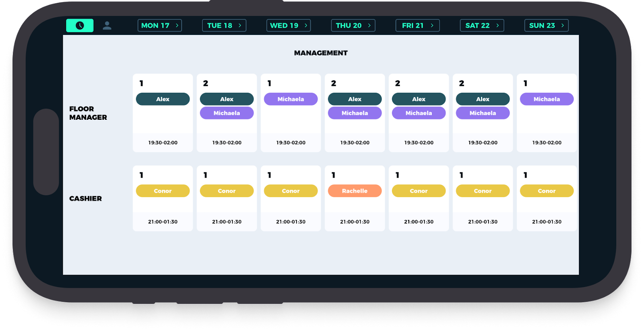The height and width of the screenshot is (332, 644).
Task: Click Alex tag in Saturday Floor Manager card
Action: tap(483, 99)
